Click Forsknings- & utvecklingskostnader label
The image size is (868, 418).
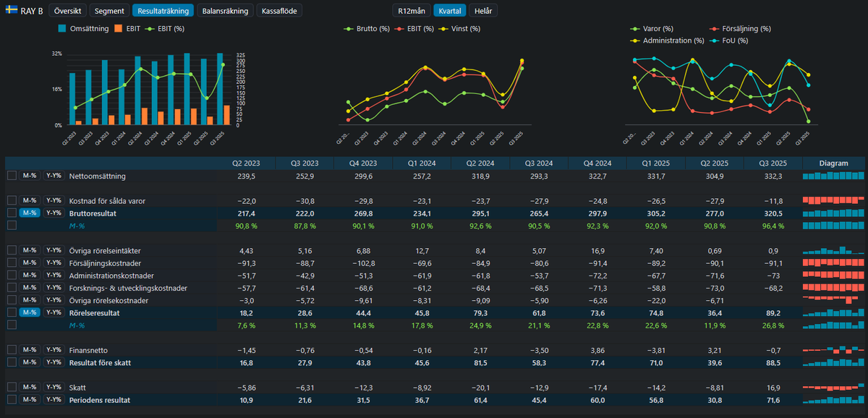(x=128, y=288)
